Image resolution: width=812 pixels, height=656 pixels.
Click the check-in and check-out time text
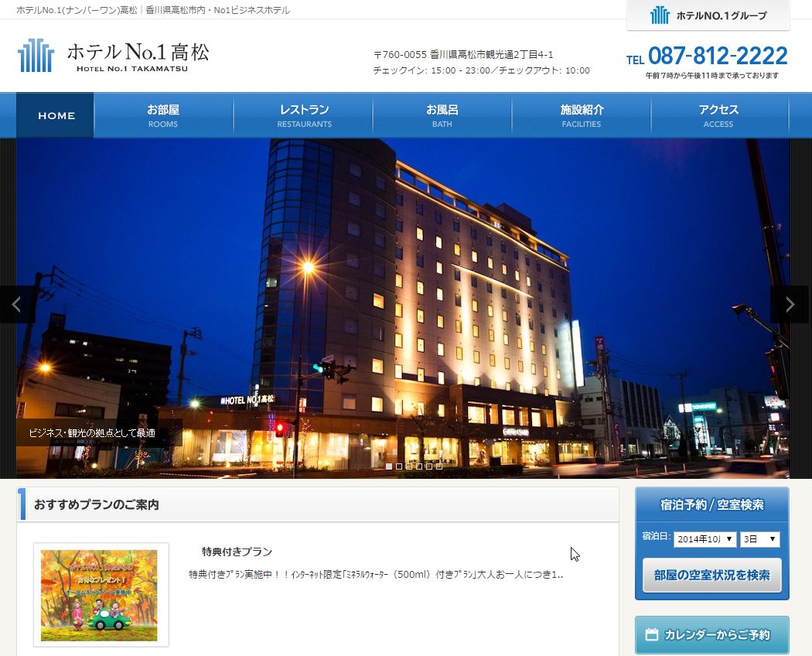coord(481,70)
